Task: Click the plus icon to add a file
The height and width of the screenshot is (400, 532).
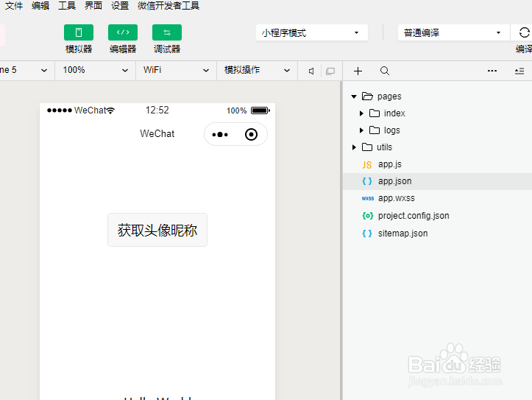Action: [x=358, y=71]
